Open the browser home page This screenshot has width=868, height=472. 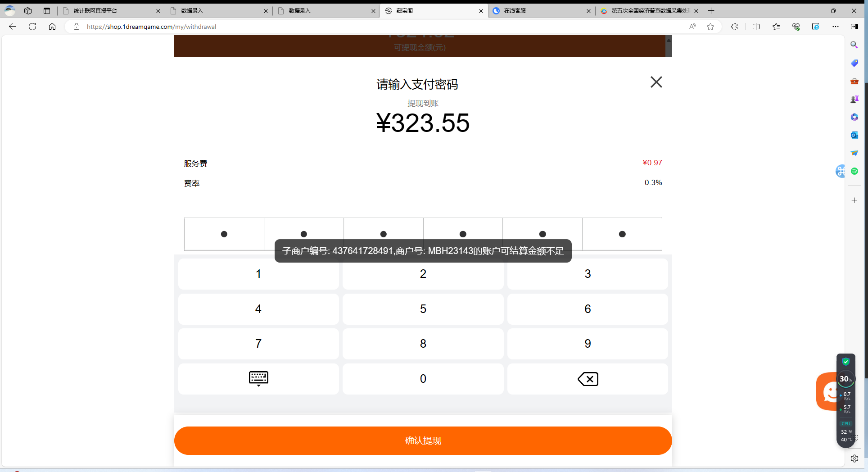[52, 27]
